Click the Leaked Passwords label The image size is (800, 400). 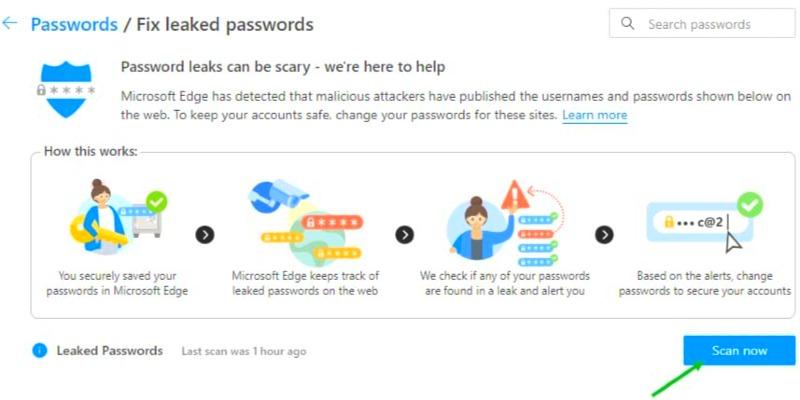tap(110, 351)
